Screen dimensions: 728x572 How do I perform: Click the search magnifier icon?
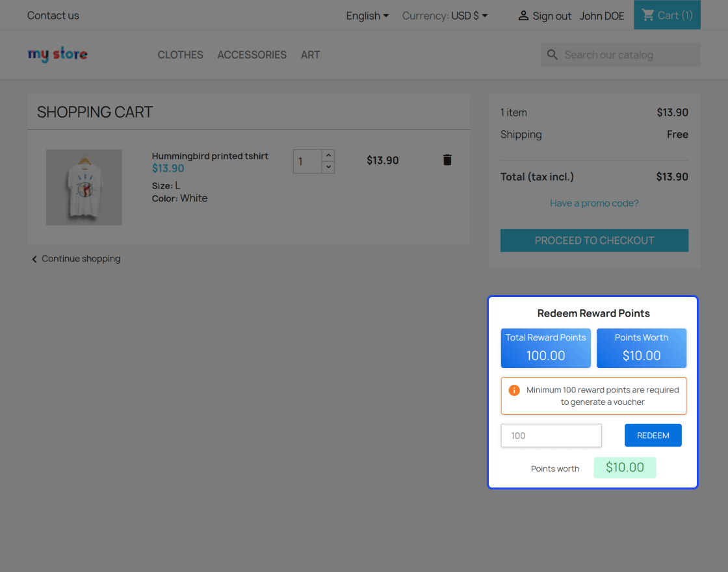pos(552,55)
